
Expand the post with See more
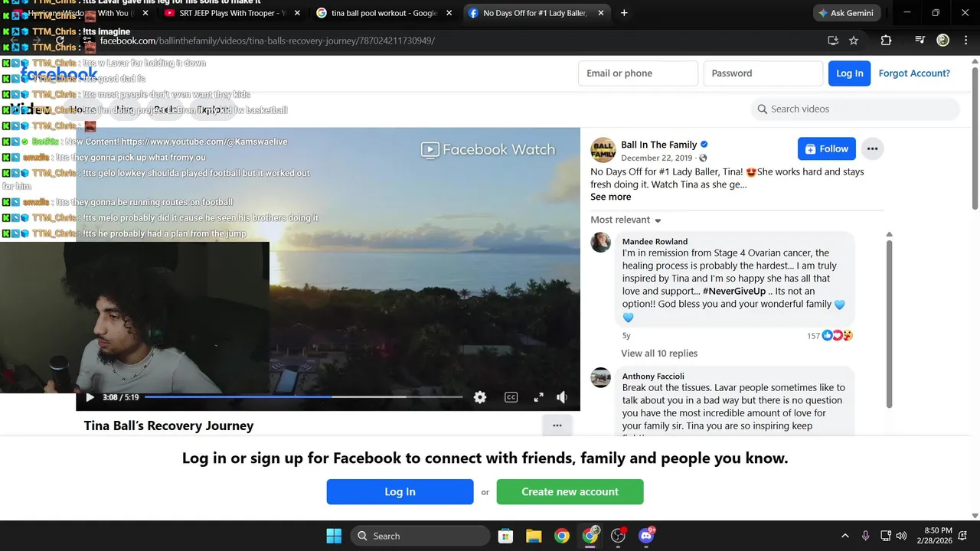pyautogui.click(x=610, y=197)
